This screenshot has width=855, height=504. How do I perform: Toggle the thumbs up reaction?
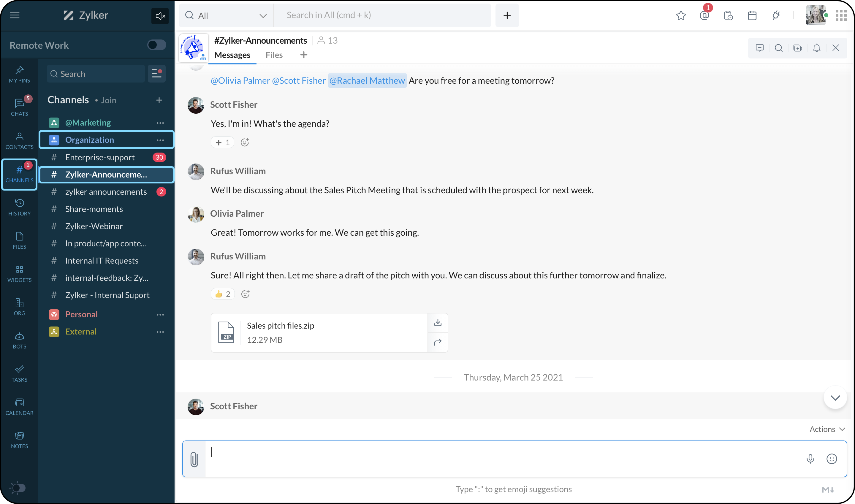222,294
